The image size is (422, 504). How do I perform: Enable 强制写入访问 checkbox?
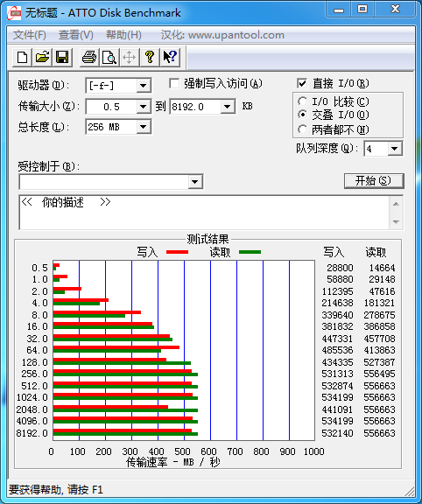tap(174, 84)
